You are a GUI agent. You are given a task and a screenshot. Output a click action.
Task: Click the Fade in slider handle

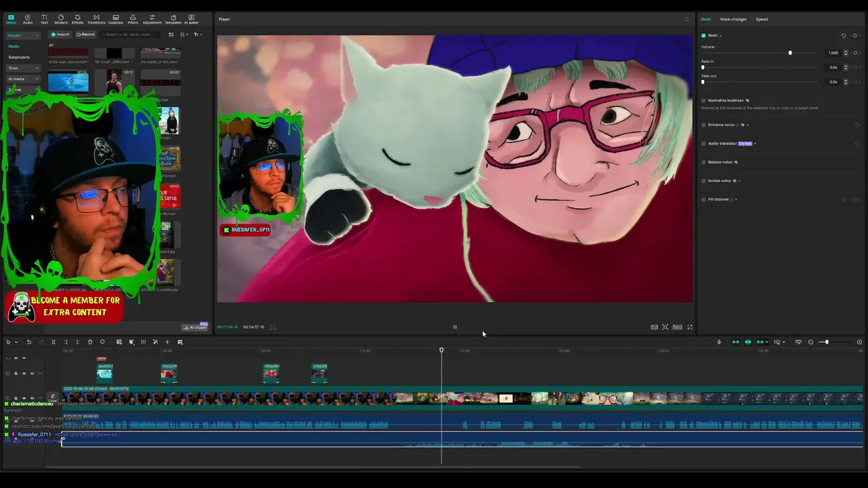pos(703,67)
